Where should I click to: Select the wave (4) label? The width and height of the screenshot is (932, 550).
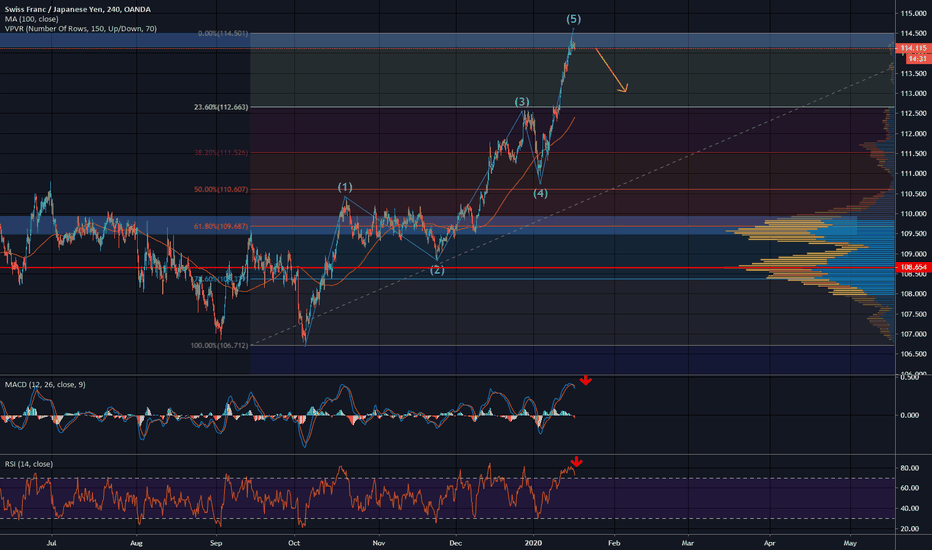[540, 193]
